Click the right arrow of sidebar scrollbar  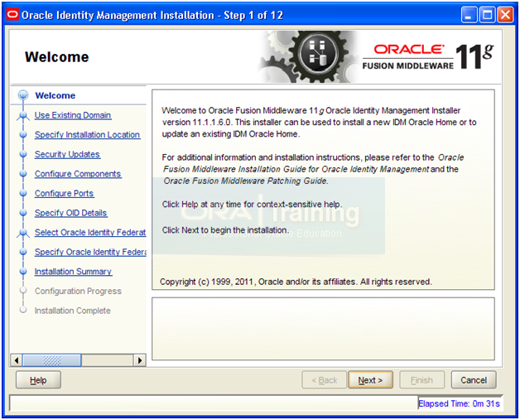coord(140,360)
